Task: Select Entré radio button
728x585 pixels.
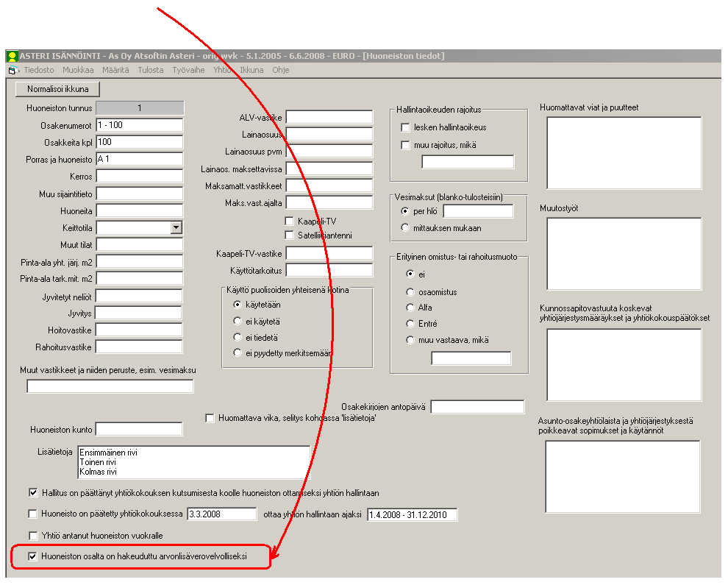Action: (x=410, y=324)
